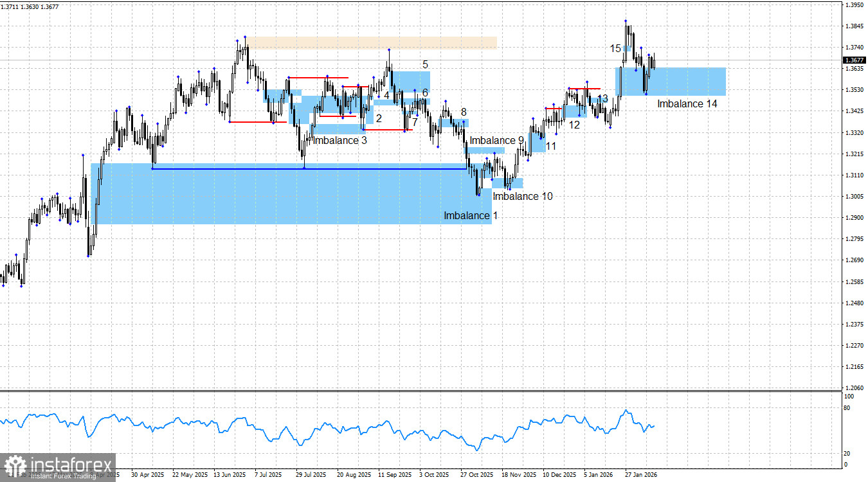Select the blue Imbalance 14 zone rectangle

pos(671,82)
